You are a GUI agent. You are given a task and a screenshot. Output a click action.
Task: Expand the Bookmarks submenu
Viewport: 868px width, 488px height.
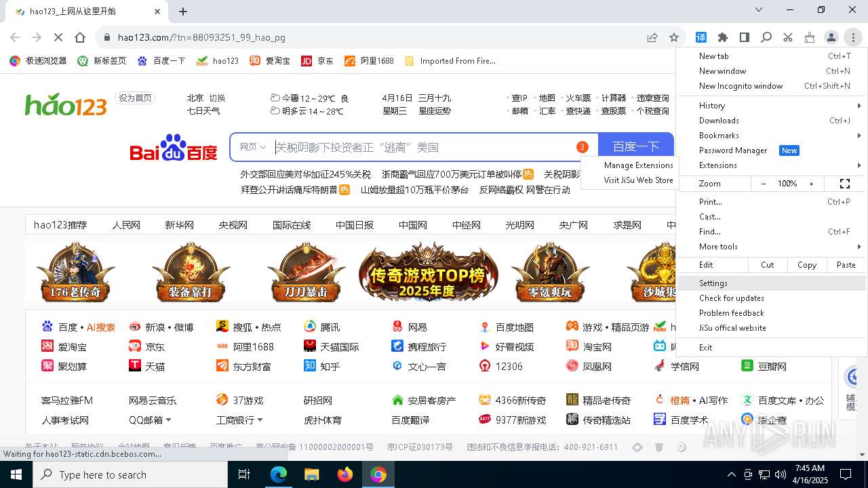[772, 136]
